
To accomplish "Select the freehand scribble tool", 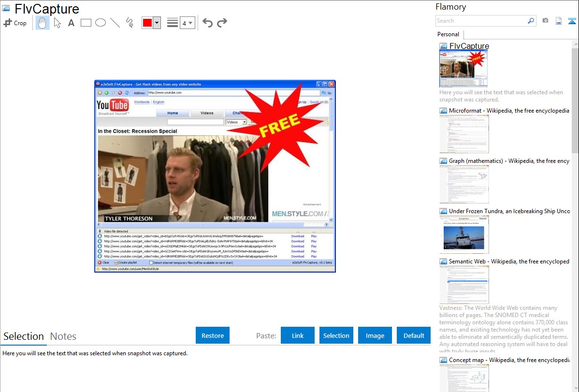I will (130, 23).
